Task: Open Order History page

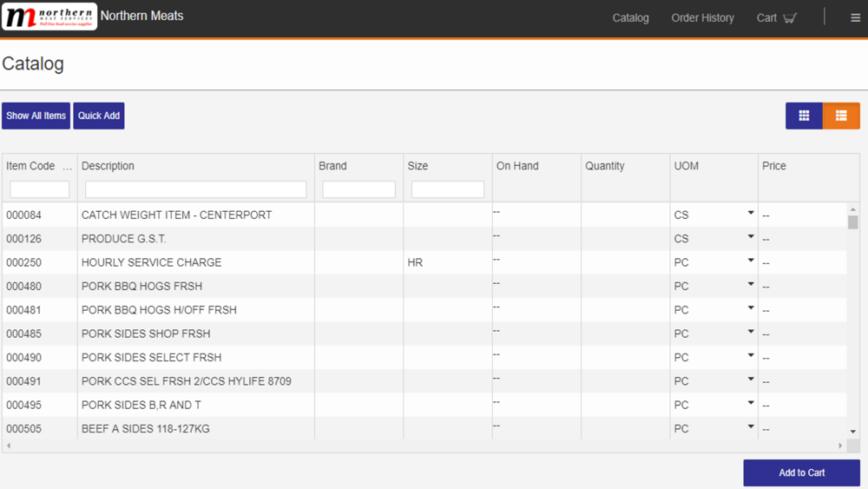Action: tap(702, 17)
